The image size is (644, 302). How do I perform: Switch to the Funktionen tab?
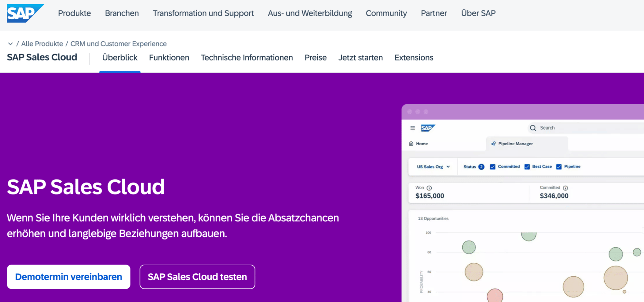tap(169, 57)
